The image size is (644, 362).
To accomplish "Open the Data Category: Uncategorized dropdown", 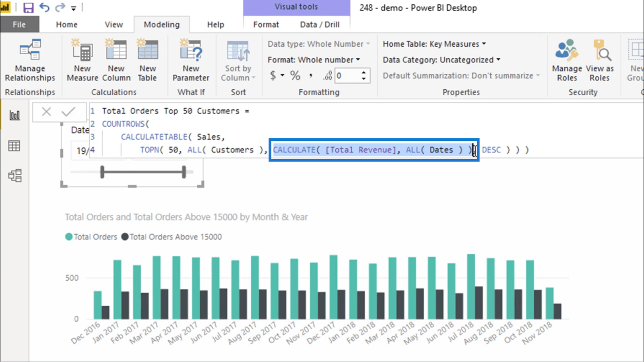I will pos(442,60).
